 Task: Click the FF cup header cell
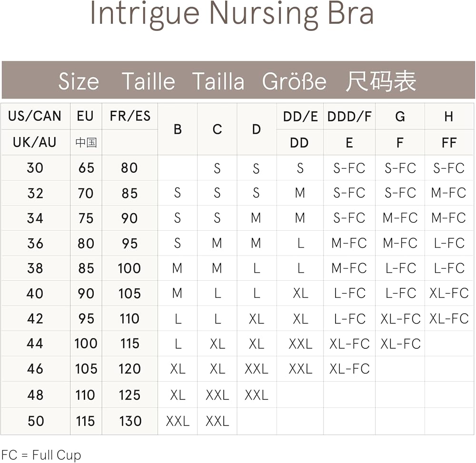pyautogui.click(x=449, y=143)
